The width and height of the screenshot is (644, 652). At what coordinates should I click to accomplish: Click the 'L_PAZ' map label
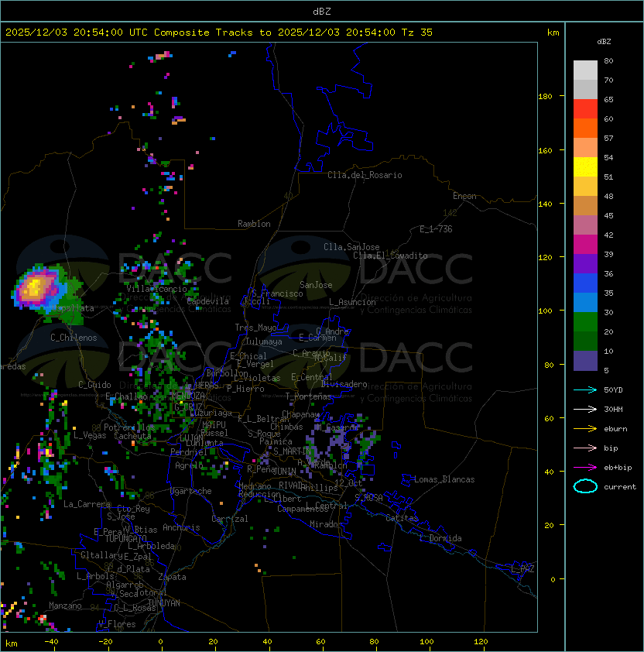point(522,569)
